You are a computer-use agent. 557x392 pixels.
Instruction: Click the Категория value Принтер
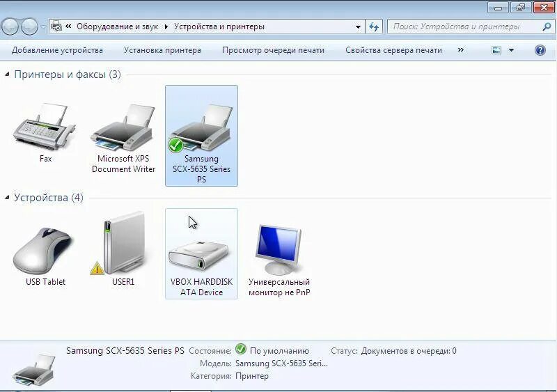(x=252, y=376)
